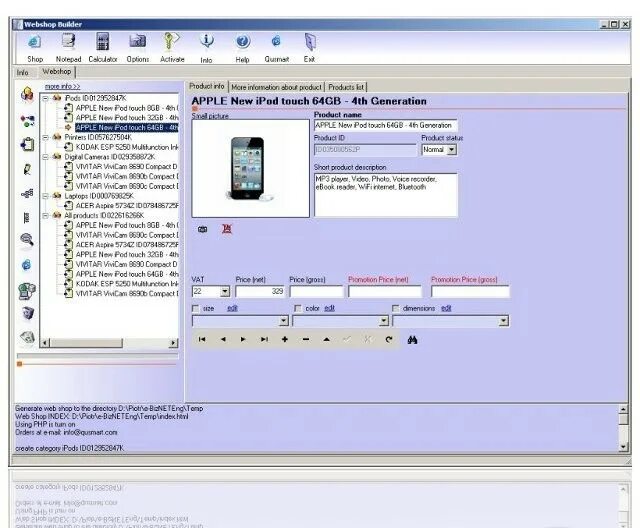Go to next record in navigator
Viewport: 640px width, 528px height.
pyautogui.click(x=243, y=339)
